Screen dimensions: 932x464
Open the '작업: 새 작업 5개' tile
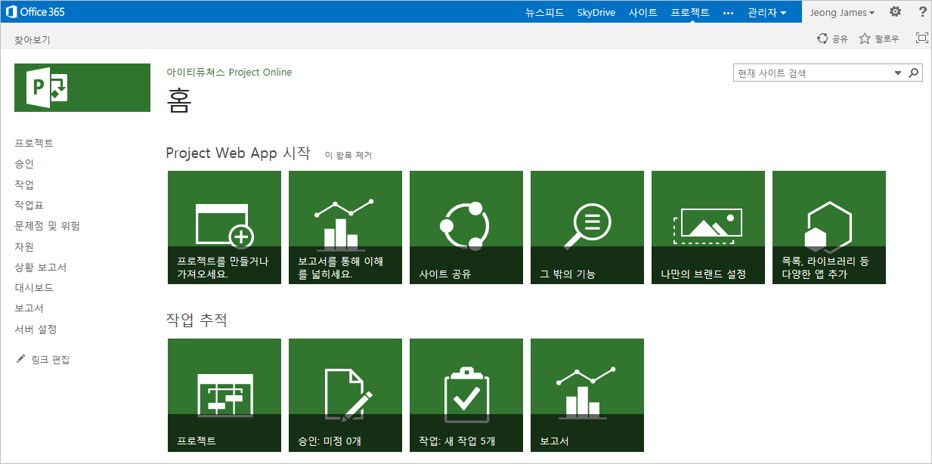pos(466,394)
